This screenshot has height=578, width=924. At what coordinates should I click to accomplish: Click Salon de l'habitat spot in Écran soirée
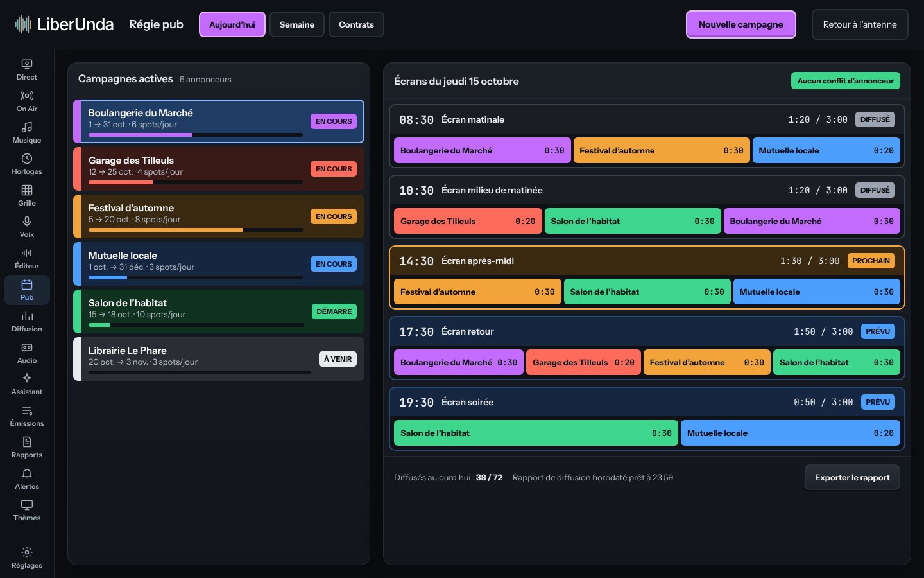pyautogui.click(x=536, y=433)
